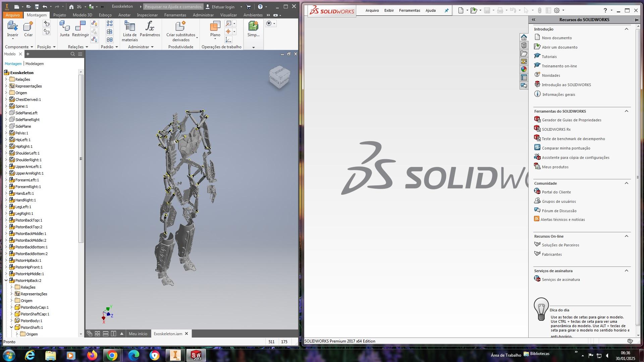Screen dimensions: 644x362
Task: Open Lista de materiais tool
Action: [x=129, y=26]
